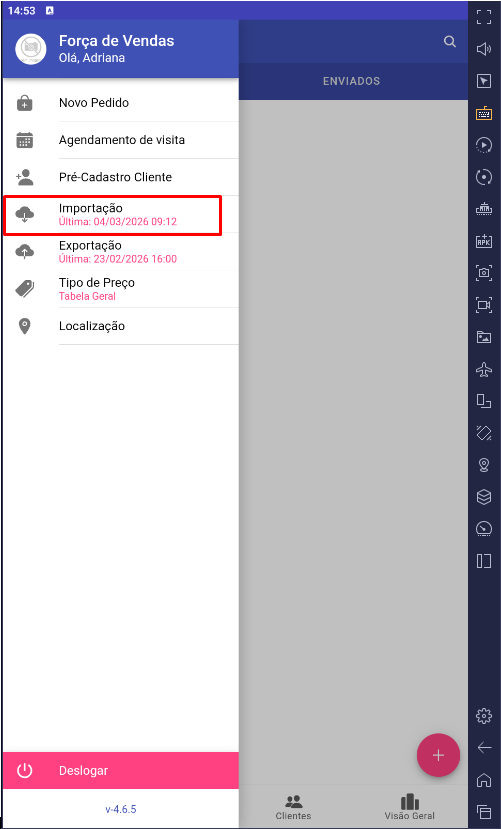Image resolution: width=501 pixels, height=829 pixels.
Task: Click the emulator screenshot camera icon
Action: click(484, 273)
